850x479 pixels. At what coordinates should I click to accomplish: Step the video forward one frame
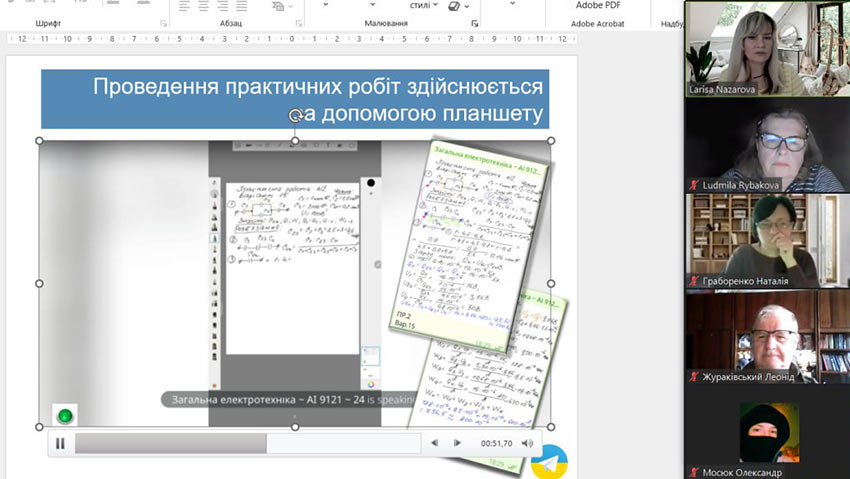coord(457,443)
